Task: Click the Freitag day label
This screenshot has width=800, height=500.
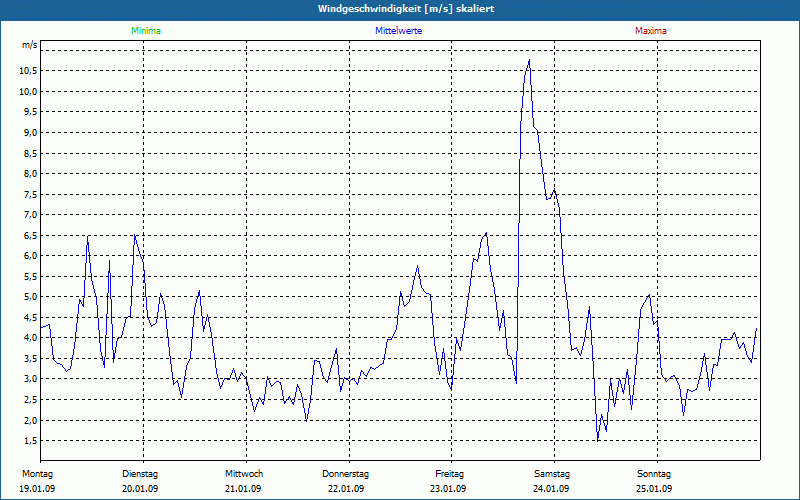Action: click(449, 474)
